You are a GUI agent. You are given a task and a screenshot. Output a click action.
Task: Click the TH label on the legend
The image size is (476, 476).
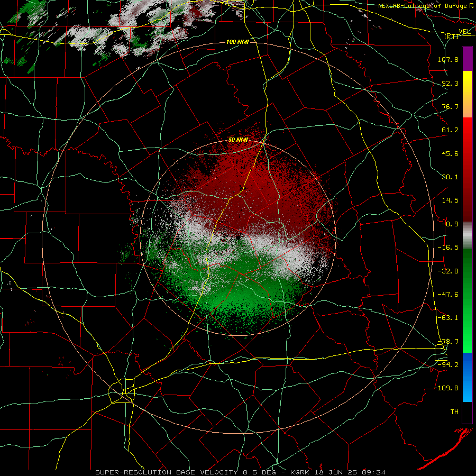pos(454,412)
